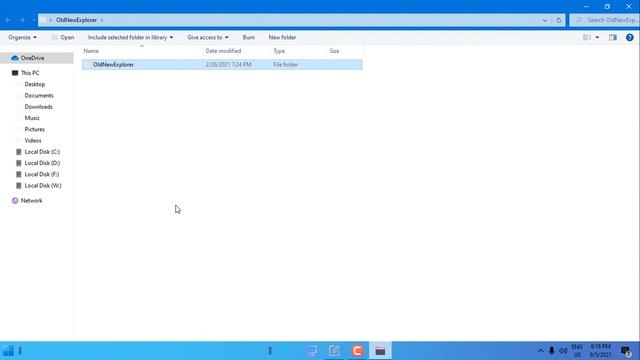Minimize the Explorer window
Viewport: 640px width, 360px height.
pos(586,7)
